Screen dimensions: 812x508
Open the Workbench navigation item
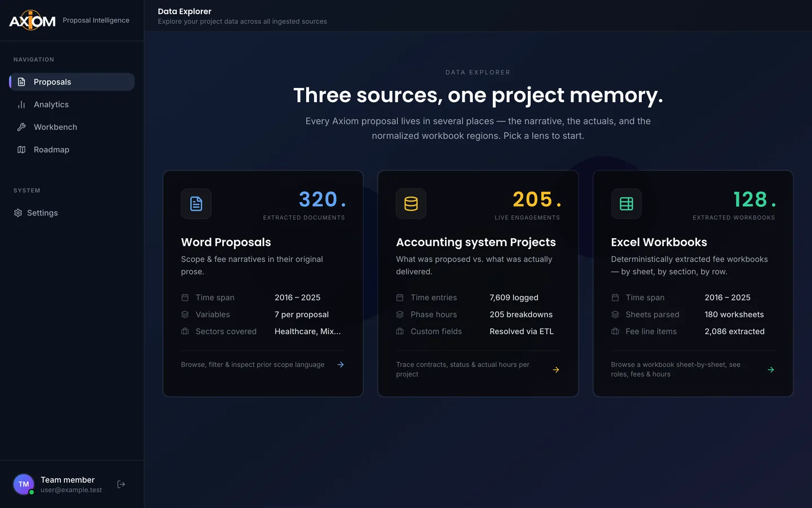[x=72, y=127]
